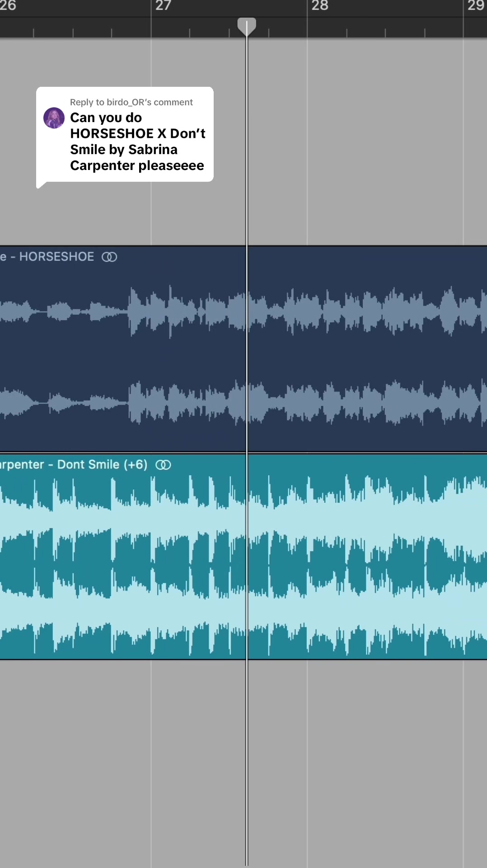Click the loop icon on the HORSESHOE region

[x=109, y=257]
